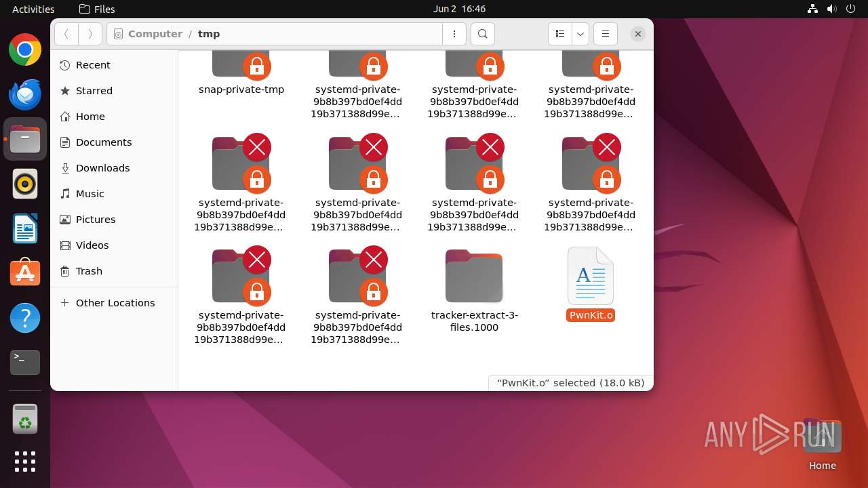Switch to list view icon
Viewport: 868px width, 488px height.
(x=560, y=34)
